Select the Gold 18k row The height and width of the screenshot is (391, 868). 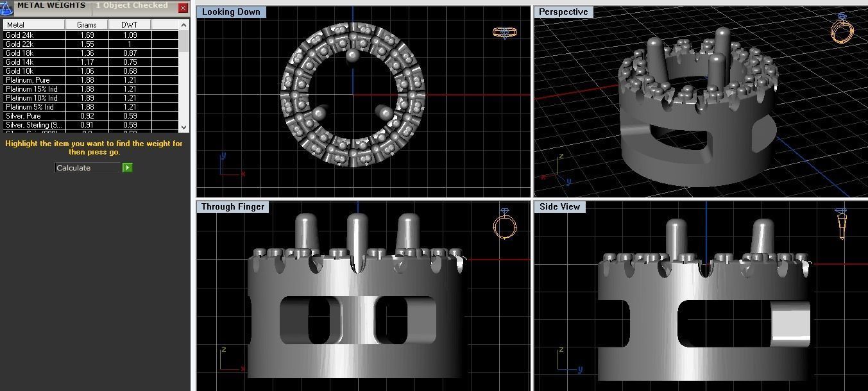[x=90, y=53]
